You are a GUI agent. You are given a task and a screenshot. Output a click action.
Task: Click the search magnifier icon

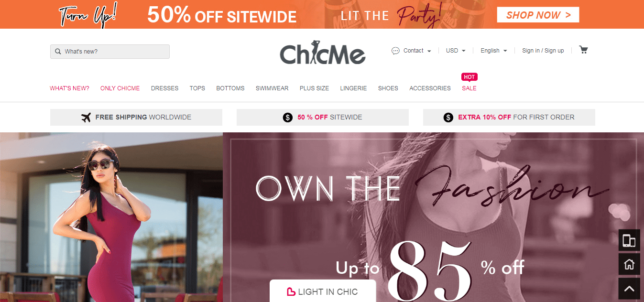click(58, 52)
